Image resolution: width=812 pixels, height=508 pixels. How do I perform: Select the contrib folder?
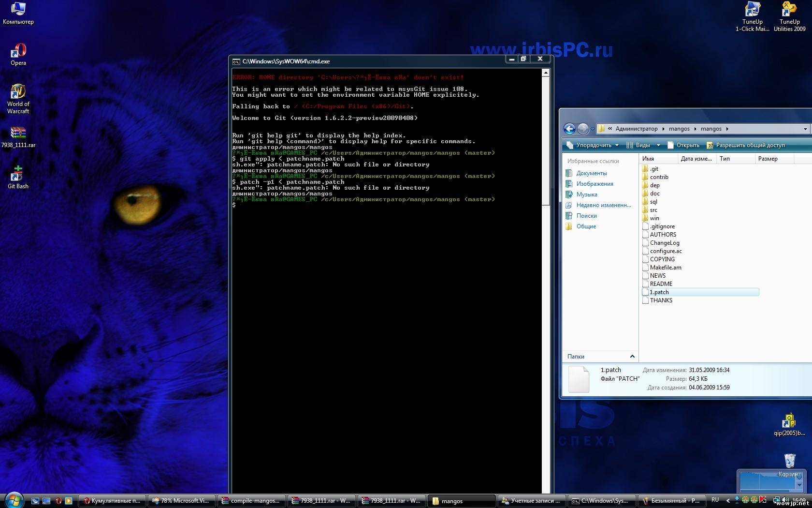pos(655,177)
